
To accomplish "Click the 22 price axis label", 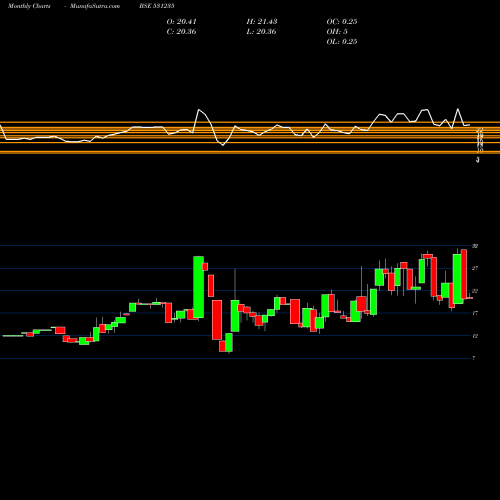I will click(475, 291).
